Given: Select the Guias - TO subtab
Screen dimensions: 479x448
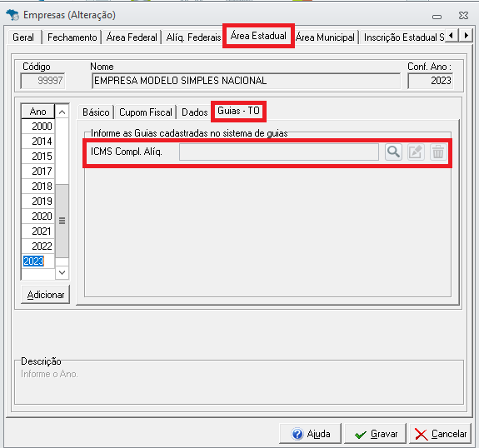Looking at the screenshot, I should point(238,111).
